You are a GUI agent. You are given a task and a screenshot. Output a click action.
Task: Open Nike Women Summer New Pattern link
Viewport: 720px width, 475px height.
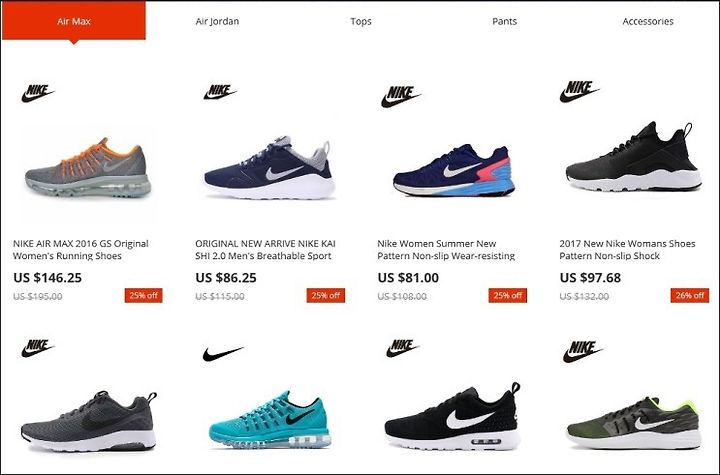coord(446,249)
